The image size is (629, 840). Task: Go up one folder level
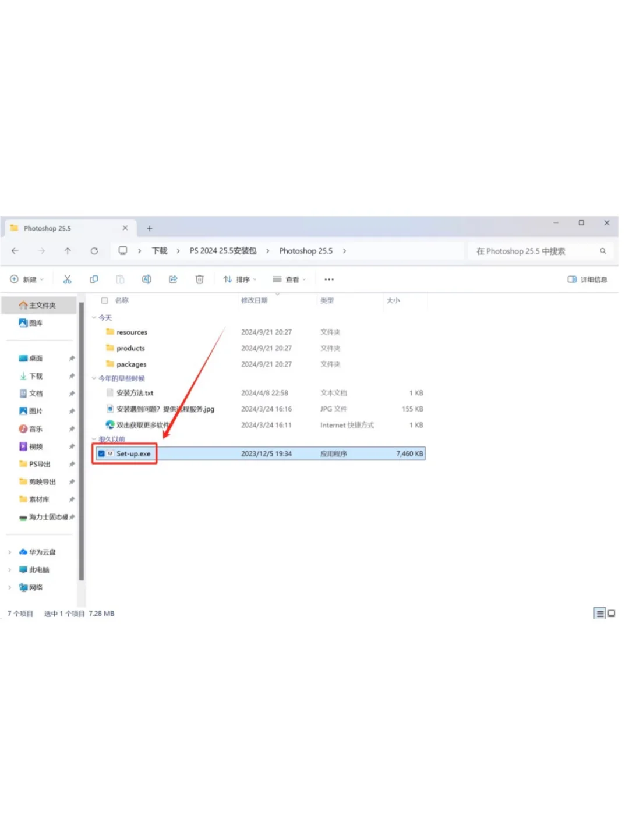[x=68, y=251]
